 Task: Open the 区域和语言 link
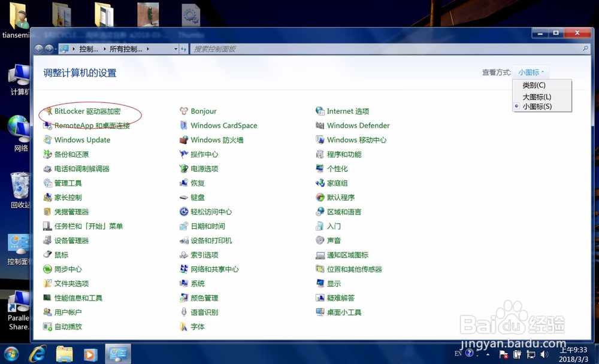tap(344, 212)
